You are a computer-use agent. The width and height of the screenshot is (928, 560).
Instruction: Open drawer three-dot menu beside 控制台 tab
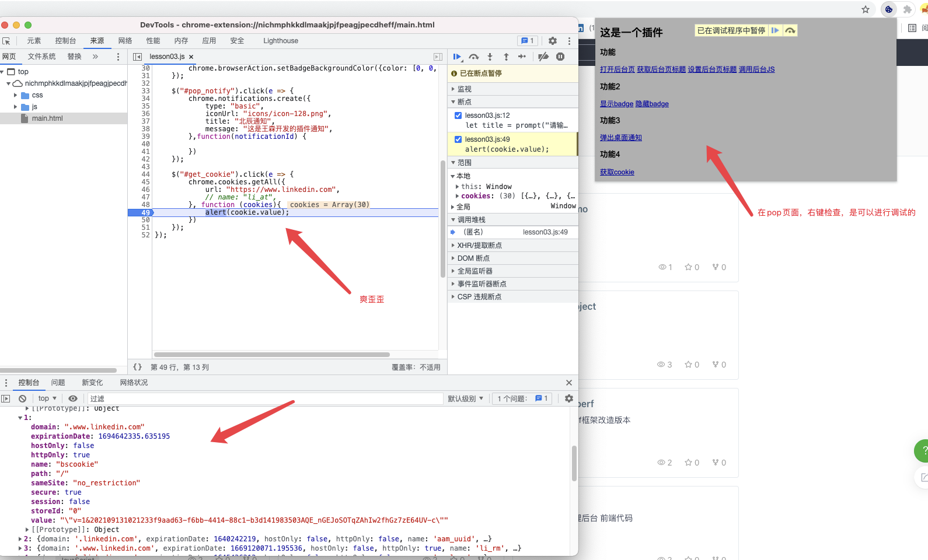[x=6, y=383]
